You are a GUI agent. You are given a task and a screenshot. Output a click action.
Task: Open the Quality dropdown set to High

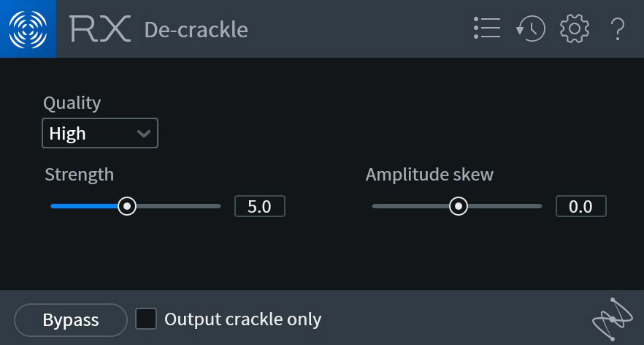click(99, 134)
